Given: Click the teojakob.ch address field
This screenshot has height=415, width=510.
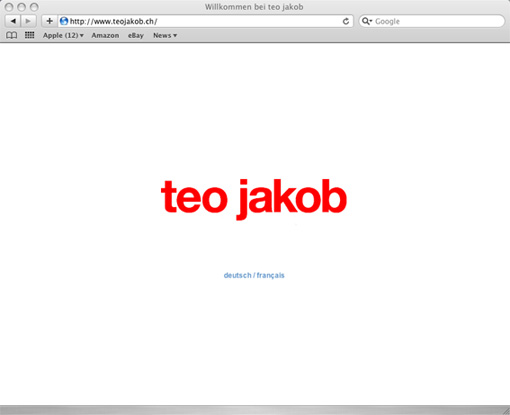Looking at the screenshot, I should tap(205, 21).
